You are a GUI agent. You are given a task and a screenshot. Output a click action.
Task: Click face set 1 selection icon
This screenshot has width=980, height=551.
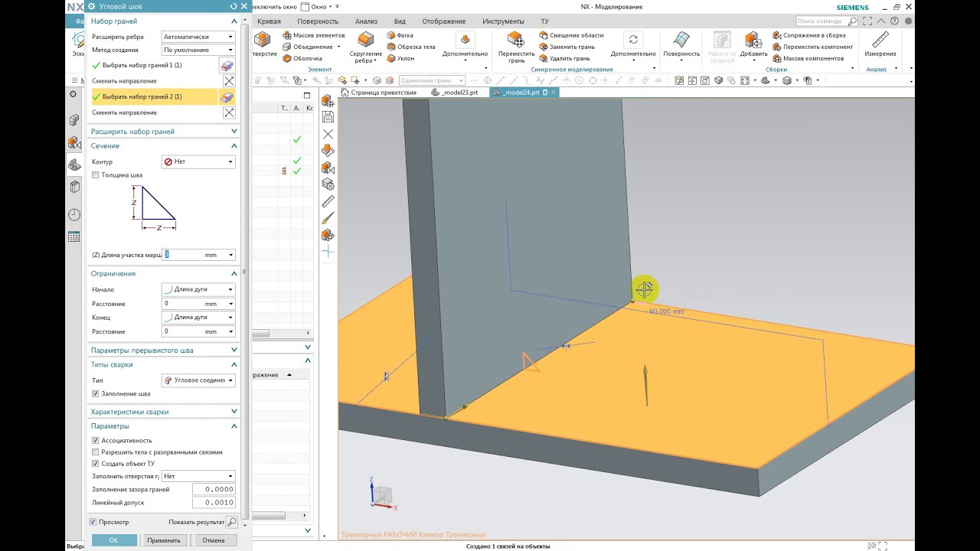pyautogui.click(x=227, y=66)
